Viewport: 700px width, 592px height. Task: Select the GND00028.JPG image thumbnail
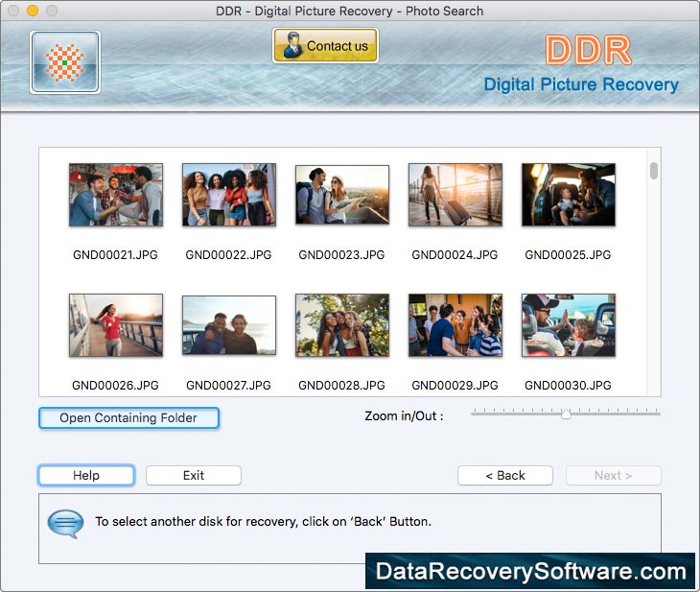342,325
